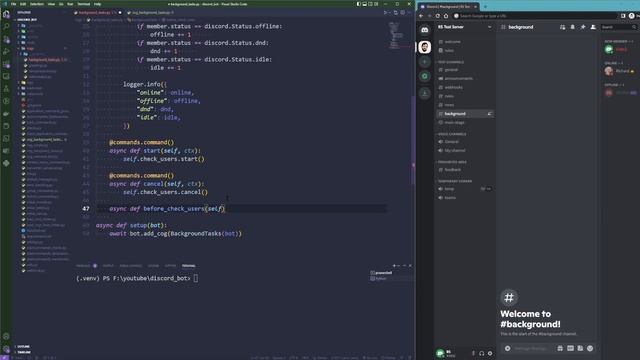Open the announcements channel in Discord
640x360 pixels.
coord(458,78)
